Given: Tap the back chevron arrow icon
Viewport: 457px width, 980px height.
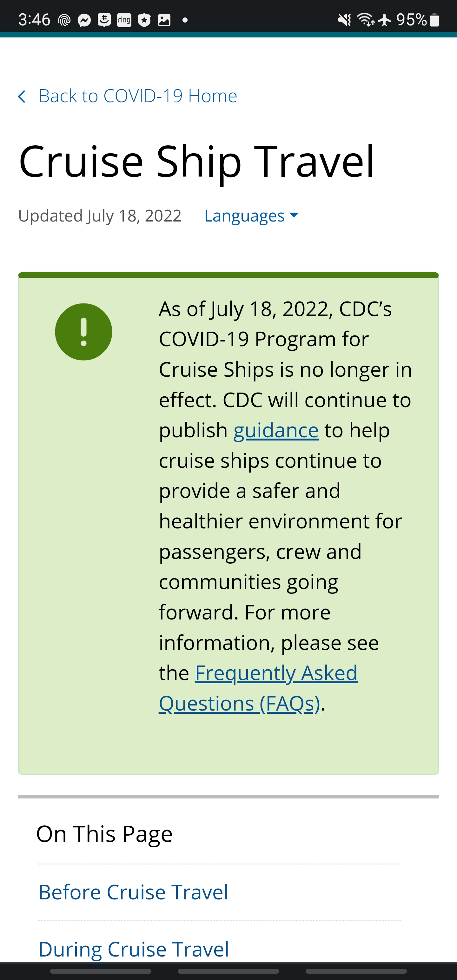Looking at the screenshot, I should [22, 96].
